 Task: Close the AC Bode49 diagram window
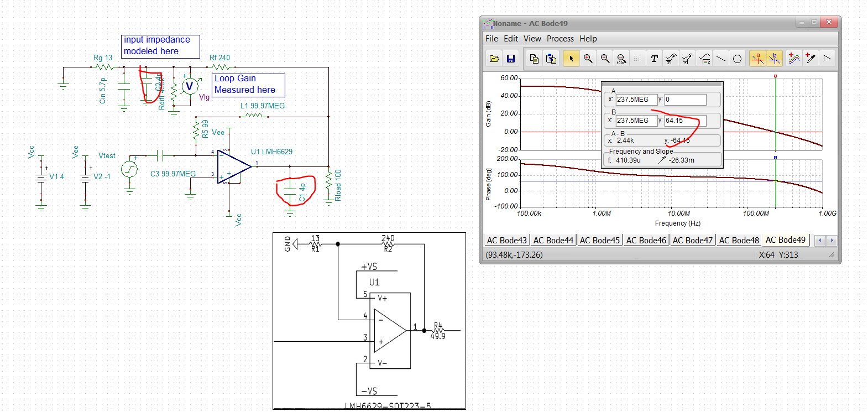[x=828, y=22]
